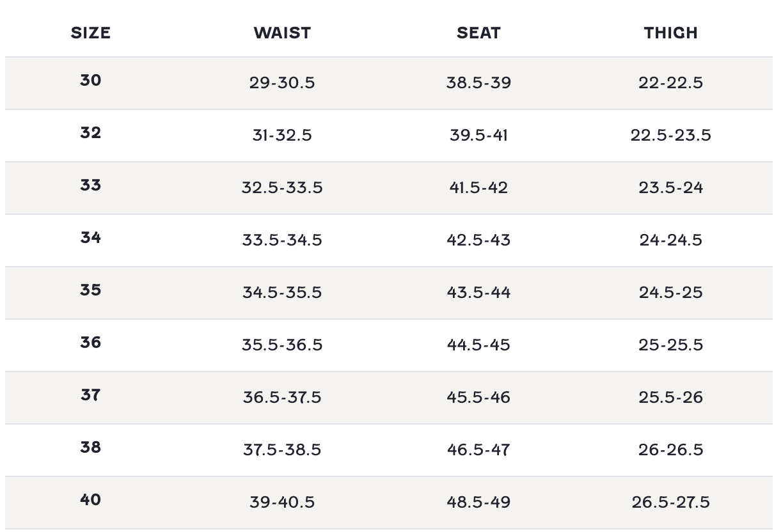Click the SEAT column header
The image size is (774, 532).
click(x=478, y=33)
